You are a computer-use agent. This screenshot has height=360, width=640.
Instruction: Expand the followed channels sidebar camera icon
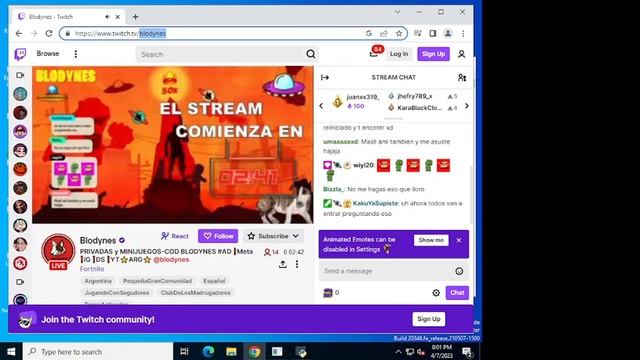(x=20, y=76)
